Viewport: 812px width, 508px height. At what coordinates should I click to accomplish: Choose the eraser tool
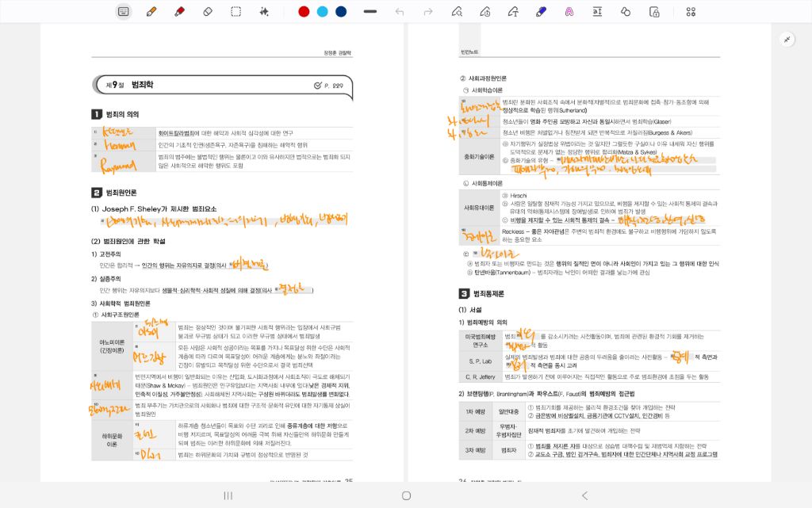pos(208,11)
